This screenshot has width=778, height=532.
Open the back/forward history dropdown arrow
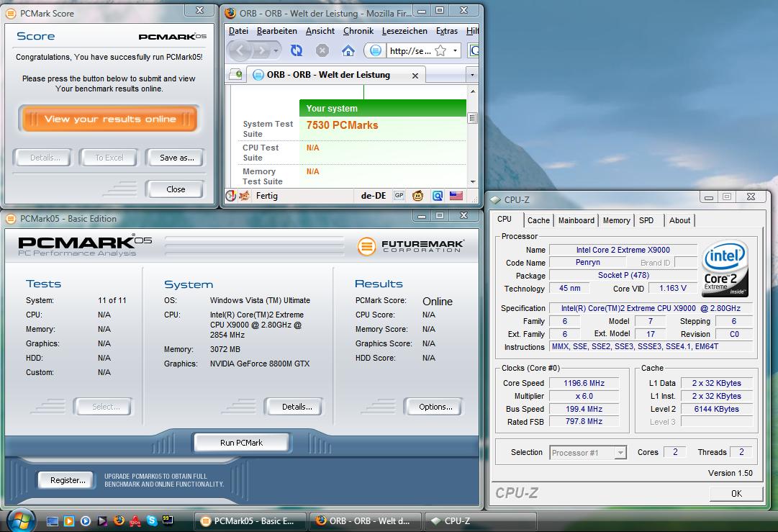(x=276, y=50)
